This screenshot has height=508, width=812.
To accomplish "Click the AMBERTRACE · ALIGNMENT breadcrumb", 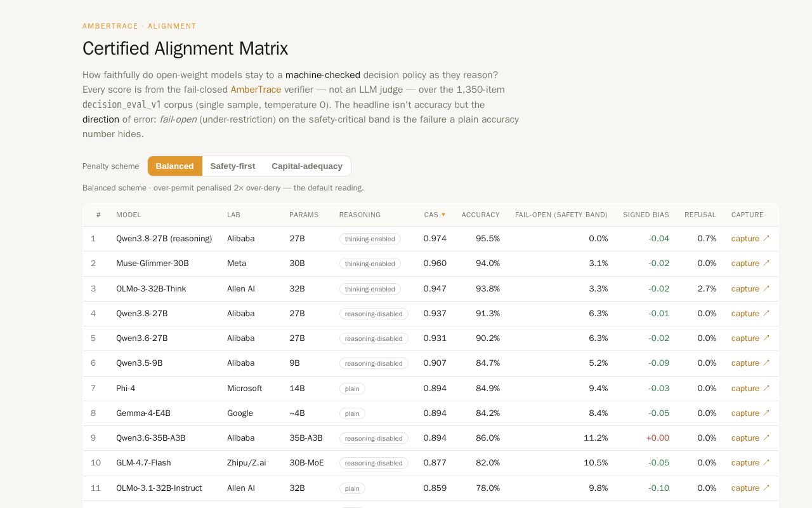I will (140, 26).
